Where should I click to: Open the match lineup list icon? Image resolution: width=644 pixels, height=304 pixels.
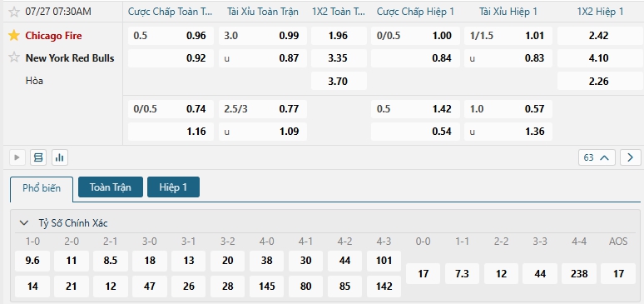[38, 157]
